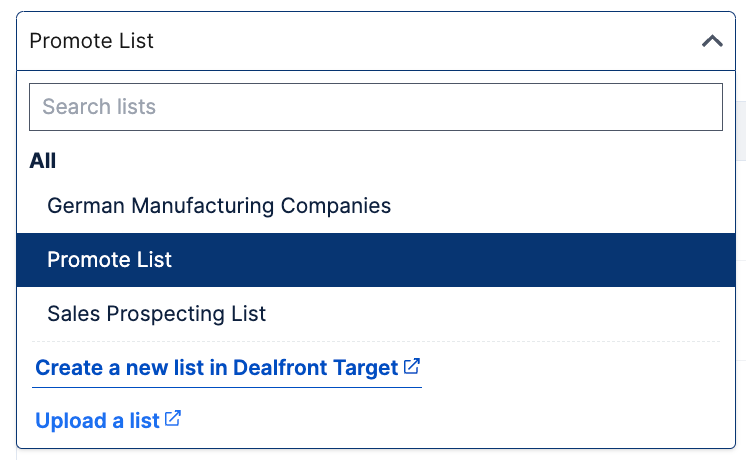746x460 pixels.
Task: Click the All group heading
Action: [43, 161]
